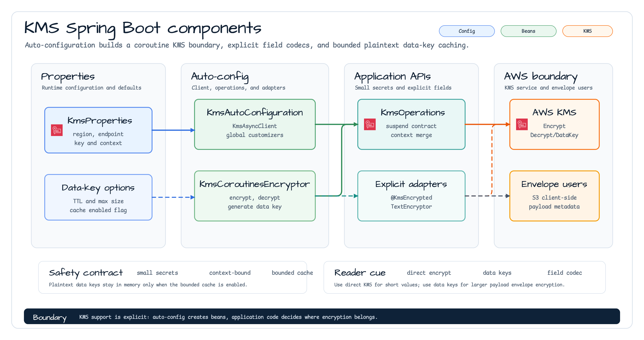Click the KmsProperties box
The width and height of the screenshot is (644, 340).
click(98, 130)
